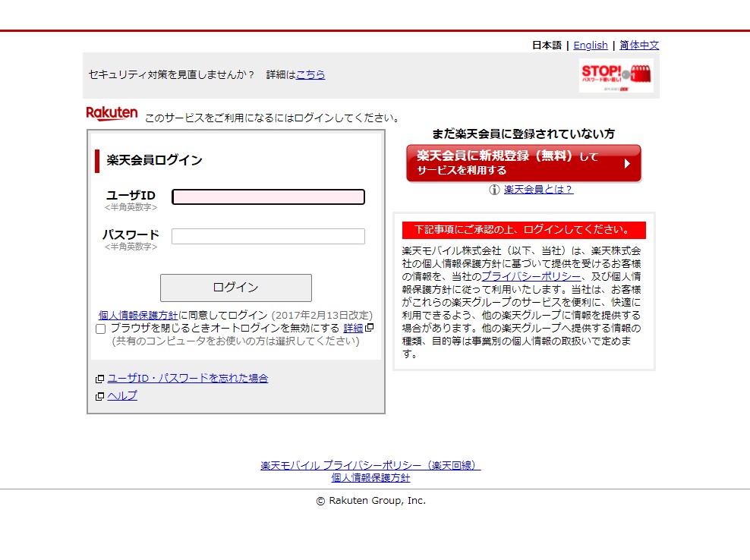750x560 pixels.
Task: Click the このサービスをご利用になるにはログインしてください text
Action: pyautogui.click(x=273, y=118)
